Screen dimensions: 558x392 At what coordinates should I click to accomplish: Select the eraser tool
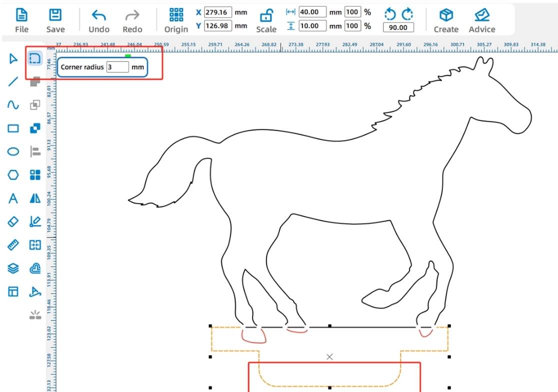(x=13, y=221)
